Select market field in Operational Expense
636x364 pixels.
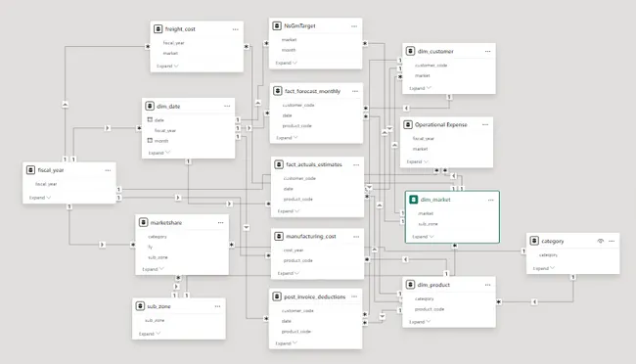click(420, 149)
